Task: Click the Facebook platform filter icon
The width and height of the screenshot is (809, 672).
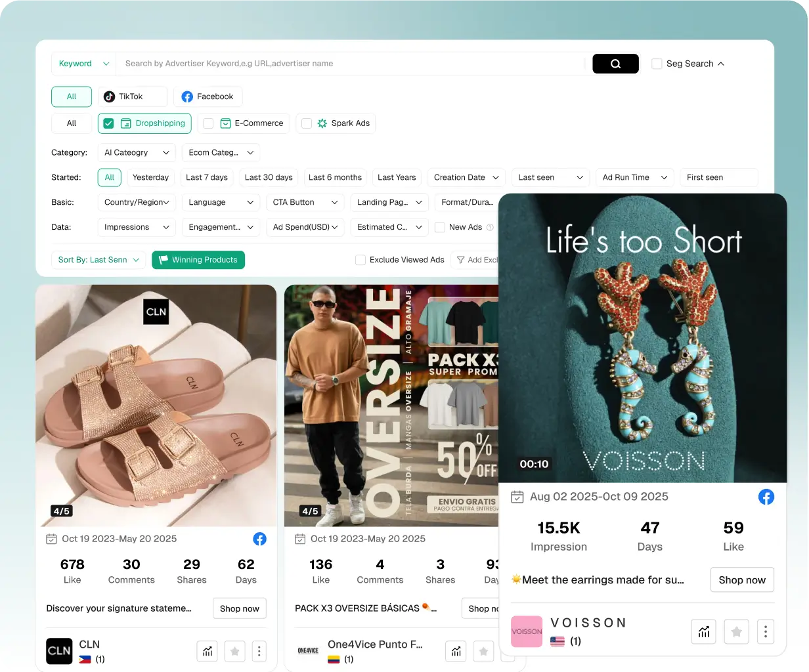Action: 188,96
